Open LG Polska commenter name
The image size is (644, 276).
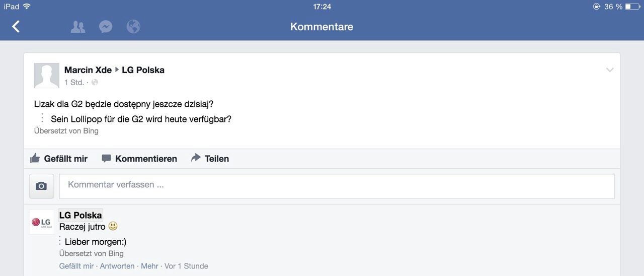[x=80, y=215]
